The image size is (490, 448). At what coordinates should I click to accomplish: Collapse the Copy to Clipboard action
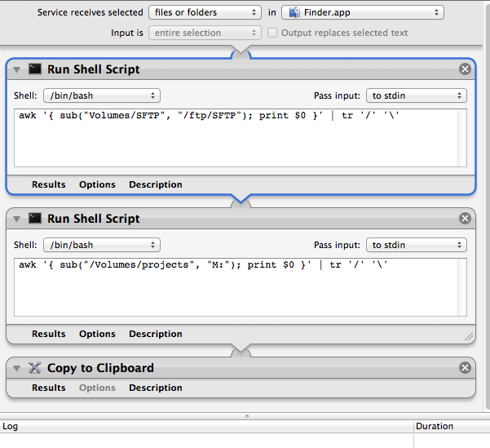17,368
